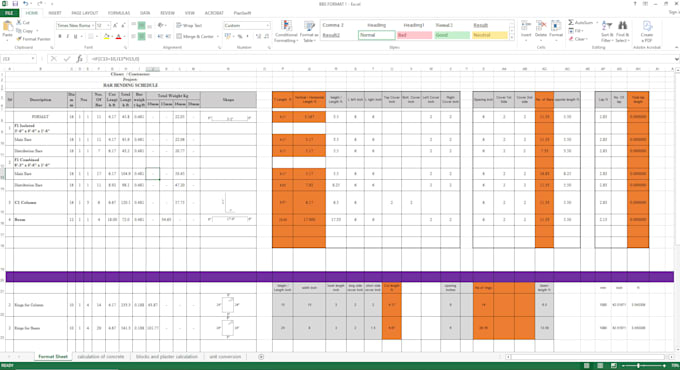Viewport: 680px width, 370px height.
Task: Open the Fill dropdown
Action: (577, 31)
